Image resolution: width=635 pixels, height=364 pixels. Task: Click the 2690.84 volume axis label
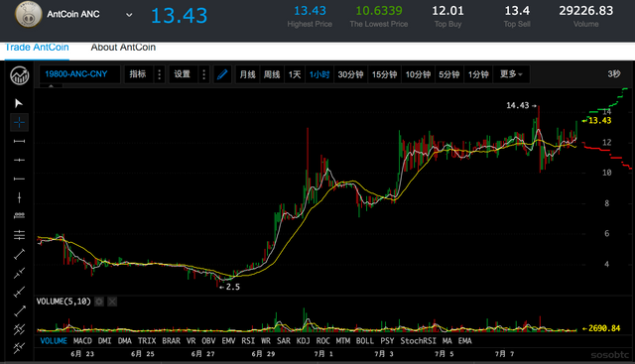tap(601, 328)
